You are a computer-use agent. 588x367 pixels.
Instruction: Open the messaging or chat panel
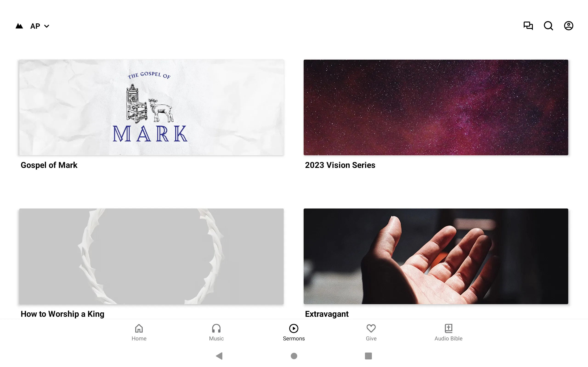[x=528, y=26]
